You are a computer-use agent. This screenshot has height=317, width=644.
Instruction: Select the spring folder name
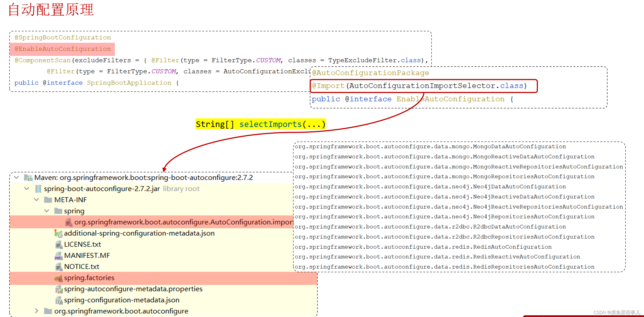coord(74,211)
